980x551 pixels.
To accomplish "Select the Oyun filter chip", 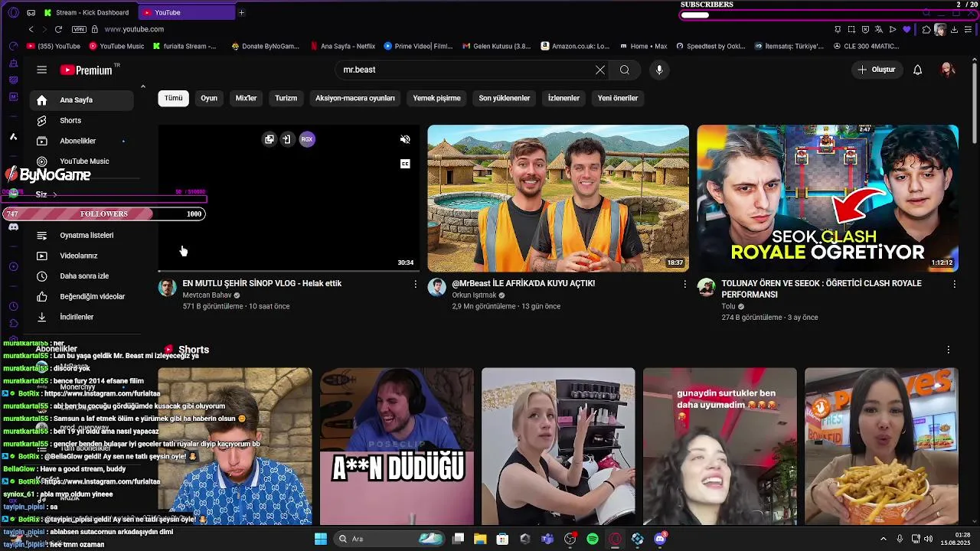I will pyautogui.click(x=209, y=98).
